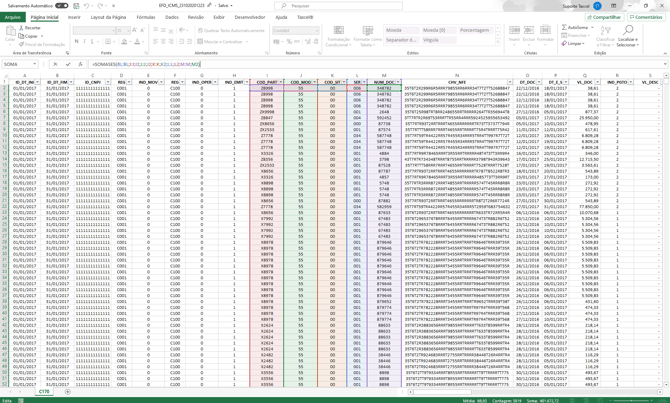
Task: Click the Recortar scissors icon
Action: [22, 28]
